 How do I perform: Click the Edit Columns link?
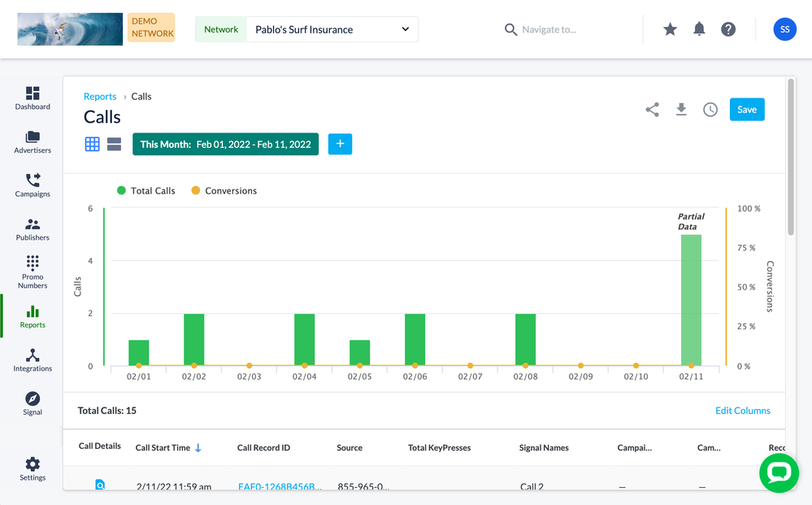pos(742,411)
